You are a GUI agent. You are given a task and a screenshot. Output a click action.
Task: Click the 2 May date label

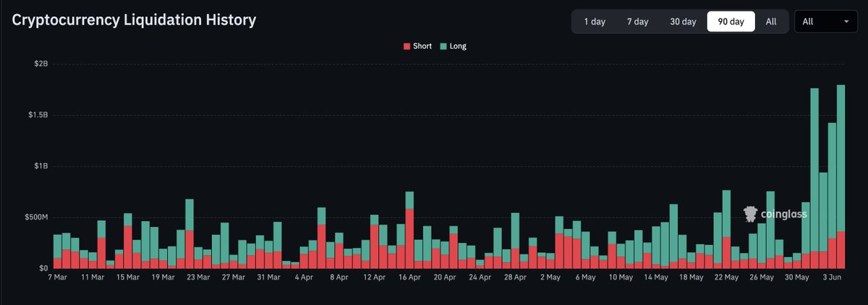coord(551,277)
